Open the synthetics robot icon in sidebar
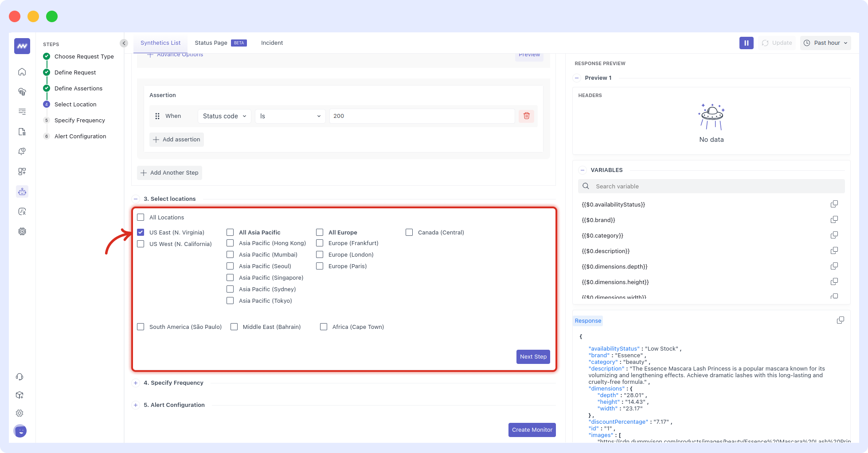 pos(22,191)
